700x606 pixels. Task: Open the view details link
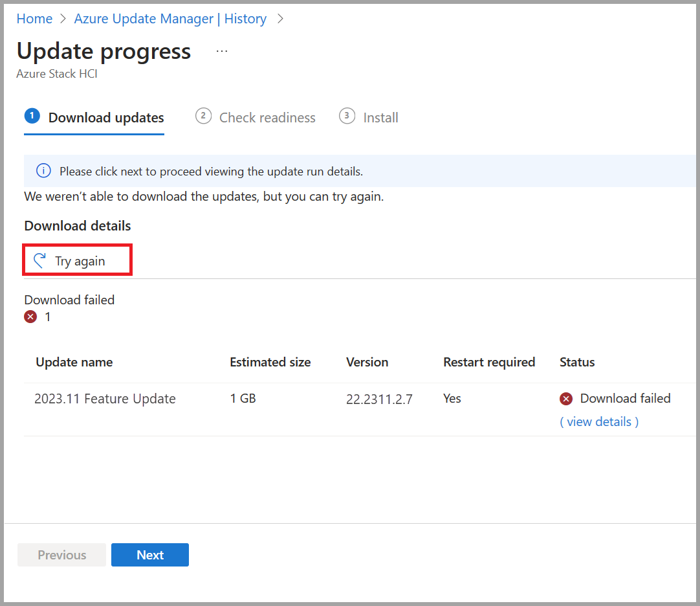[x=599, y=422]
